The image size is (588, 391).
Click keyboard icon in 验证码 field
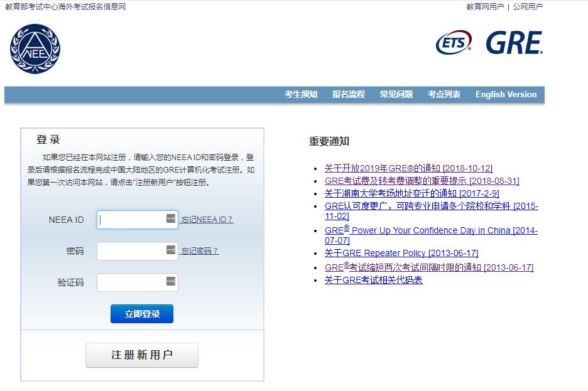(x=171, y=282)
